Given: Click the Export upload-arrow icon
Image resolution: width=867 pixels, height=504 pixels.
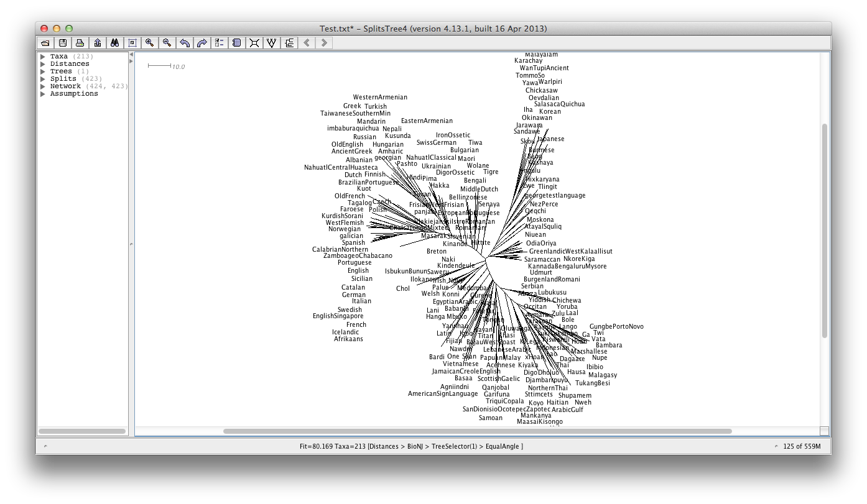Looking at the screenshot, I should point(98,43).
